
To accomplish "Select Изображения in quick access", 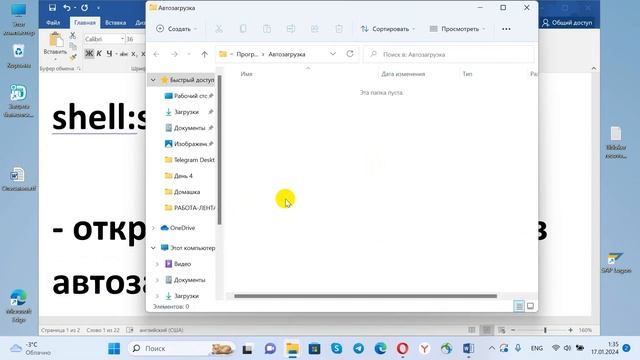I will (x=189, y=144).
